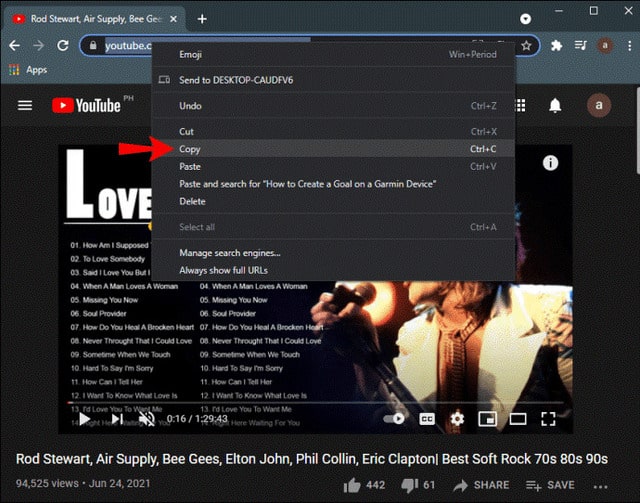Show video info card icon
Viewport: 640px width, 503px height.
550,163
